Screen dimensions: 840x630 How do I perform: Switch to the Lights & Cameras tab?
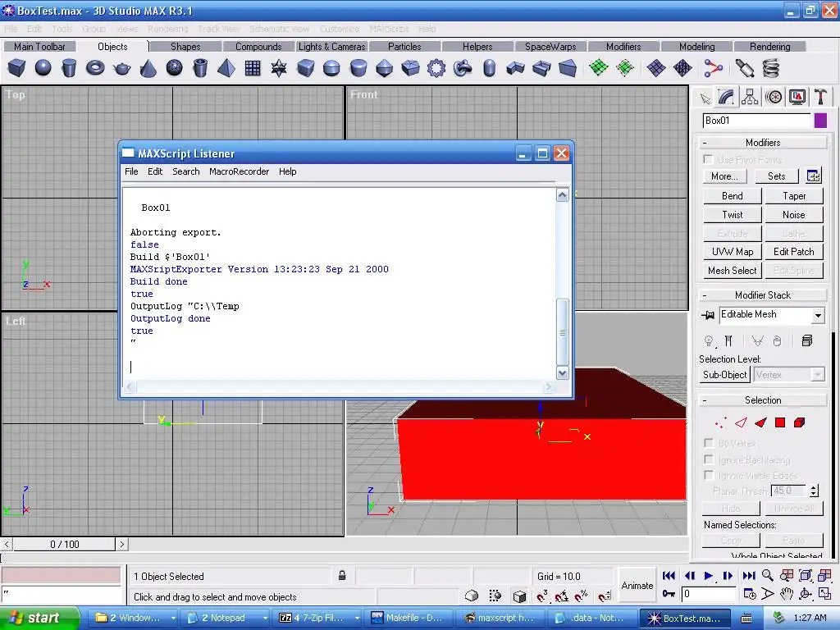(x=331, y=47)
